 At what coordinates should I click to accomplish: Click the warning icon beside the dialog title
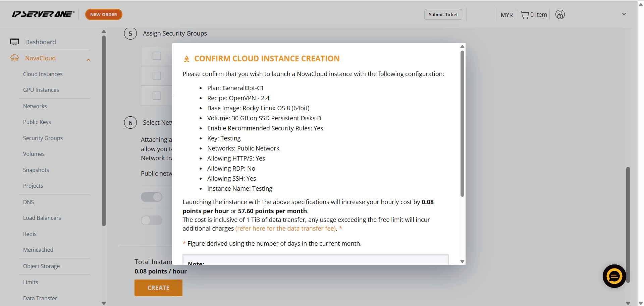click(x=186, y=59)
